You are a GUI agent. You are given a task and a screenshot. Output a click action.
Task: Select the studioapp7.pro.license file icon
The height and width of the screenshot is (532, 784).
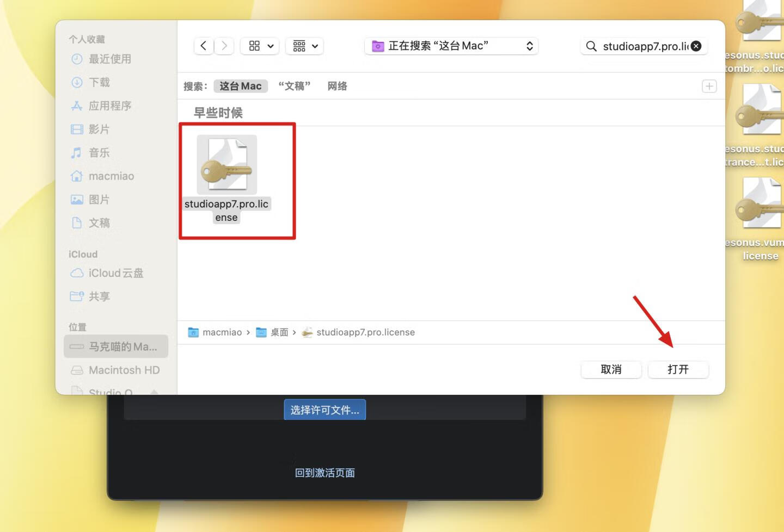point(226,165)
